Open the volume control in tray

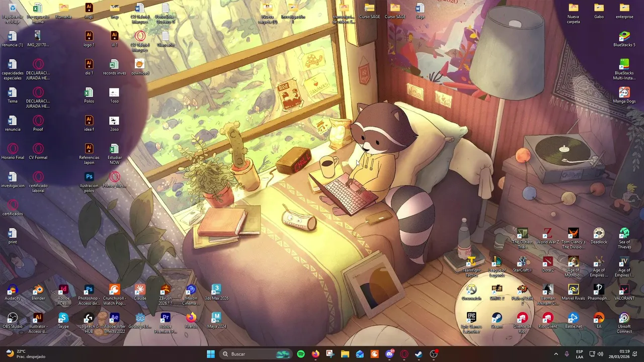(x=600, y=354)
